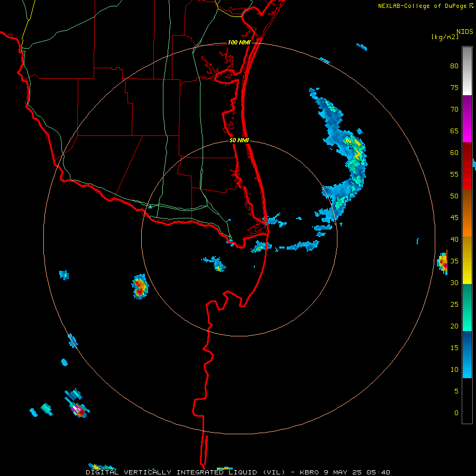Pick the green segment of the color bar
476x476 pixels.
pos(467,307)
